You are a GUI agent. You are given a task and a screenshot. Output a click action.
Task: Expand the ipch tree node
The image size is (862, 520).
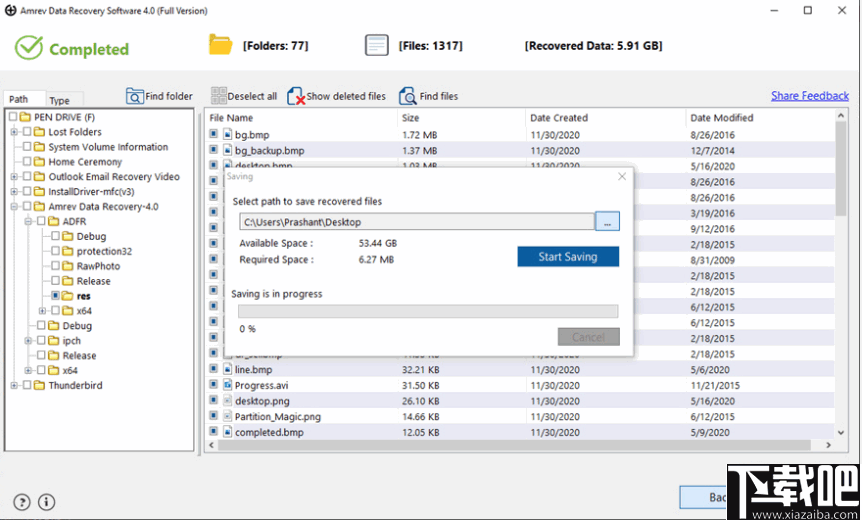pos(28,341)
